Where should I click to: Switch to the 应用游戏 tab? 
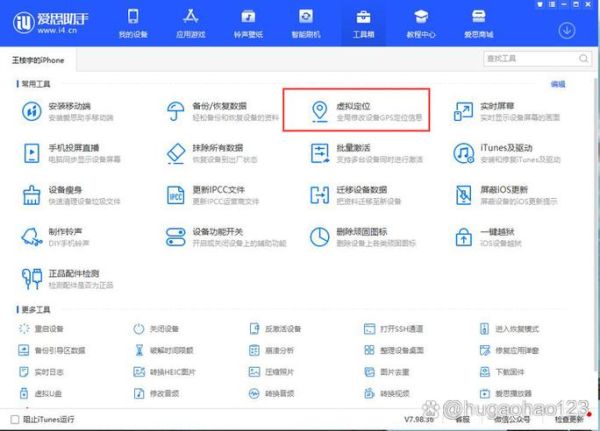[191, 24]
